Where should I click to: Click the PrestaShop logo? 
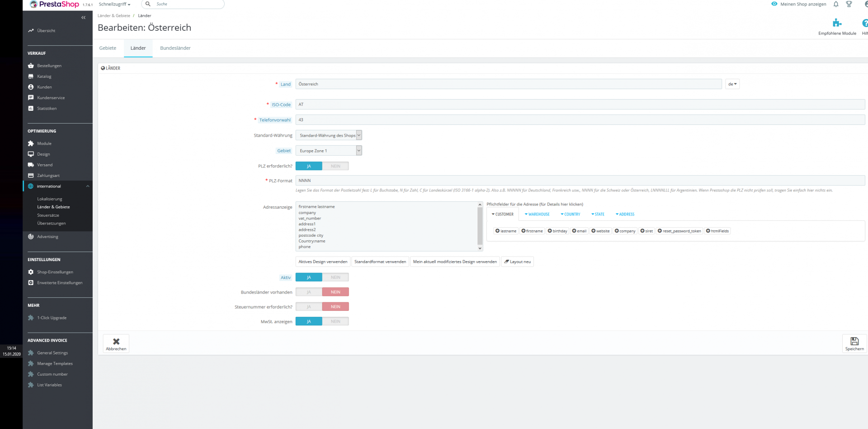coord(54,5)
